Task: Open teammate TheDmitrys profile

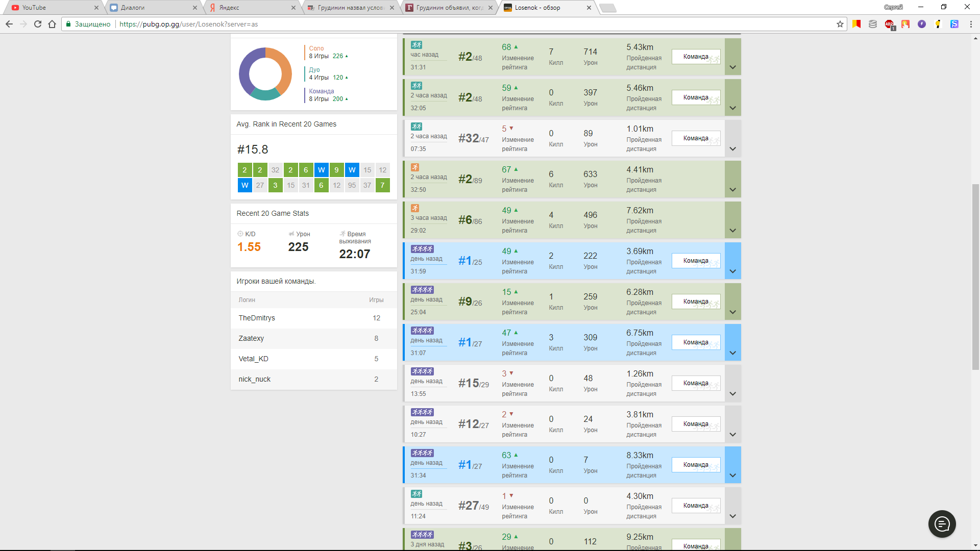Action: point(257,318)
